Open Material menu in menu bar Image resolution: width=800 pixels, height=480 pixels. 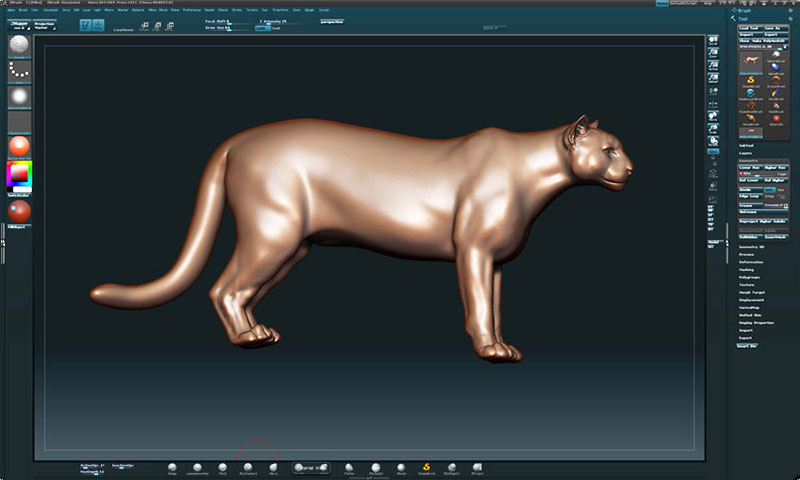(x=138, y=10)
